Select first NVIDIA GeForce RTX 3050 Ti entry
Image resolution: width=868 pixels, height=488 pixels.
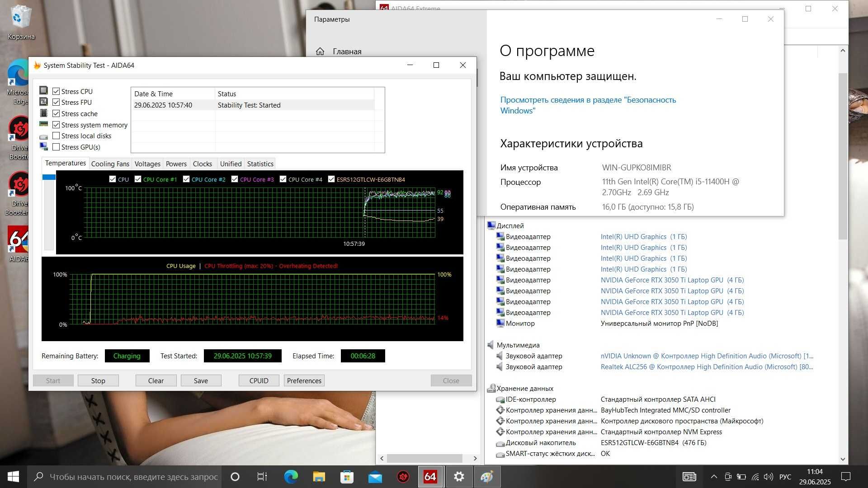click(x=672, y=280)
